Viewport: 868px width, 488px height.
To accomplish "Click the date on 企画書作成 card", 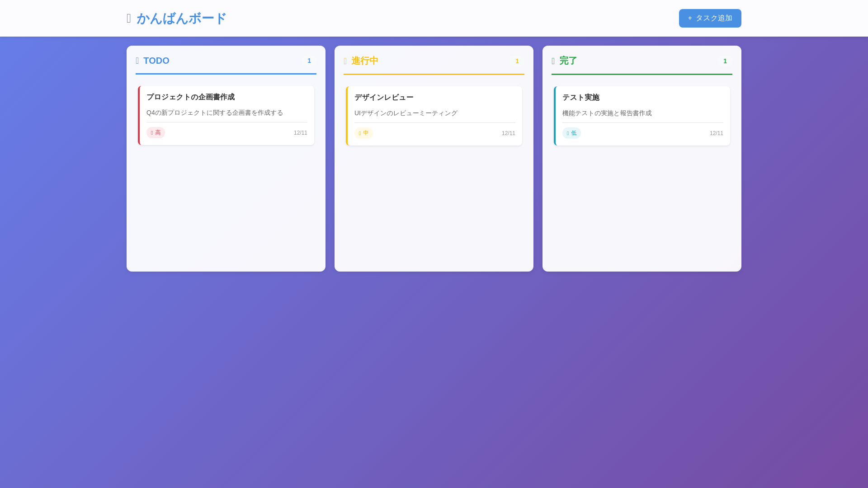I will tap(301, 133).
